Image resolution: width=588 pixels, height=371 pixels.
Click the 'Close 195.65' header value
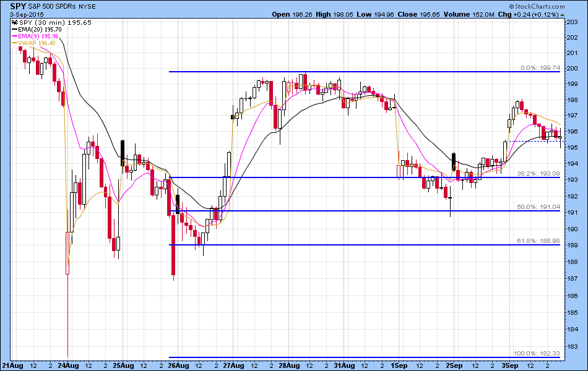coord(418,14)
